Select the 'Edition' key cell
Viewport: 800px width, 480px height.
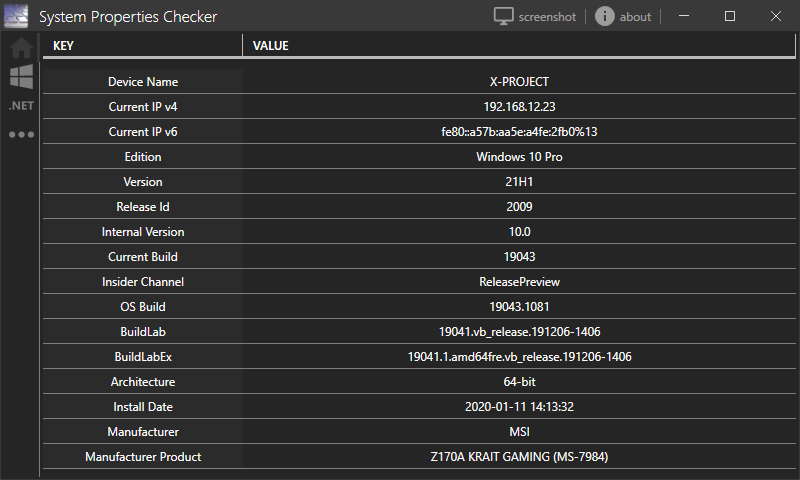143,157
